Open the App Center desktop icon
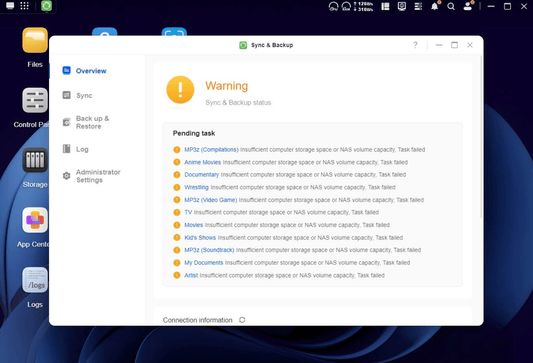The image size is (533, 363). click(x=35, y=220)
